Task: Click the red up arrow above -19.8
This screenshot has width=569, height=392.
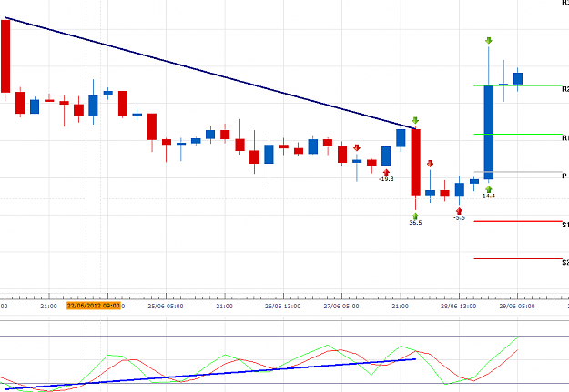Action: (x=386, y=172)
